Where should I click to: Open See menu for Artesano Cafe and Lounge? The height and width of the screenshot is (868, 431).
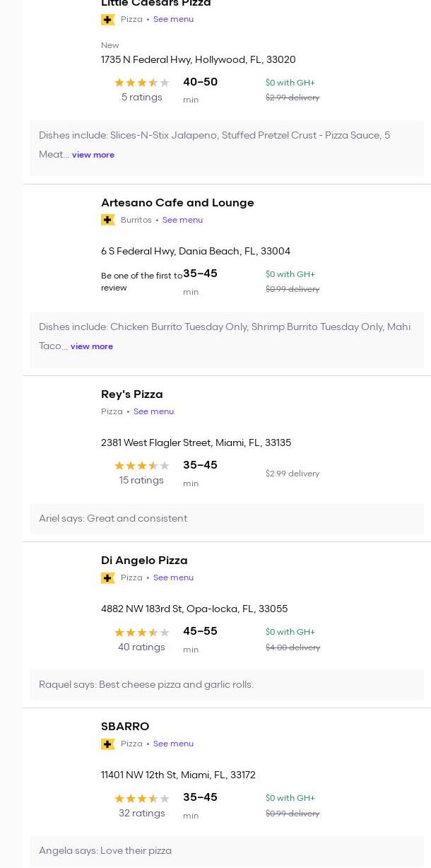pyautogui.click(x=182, y=220)
